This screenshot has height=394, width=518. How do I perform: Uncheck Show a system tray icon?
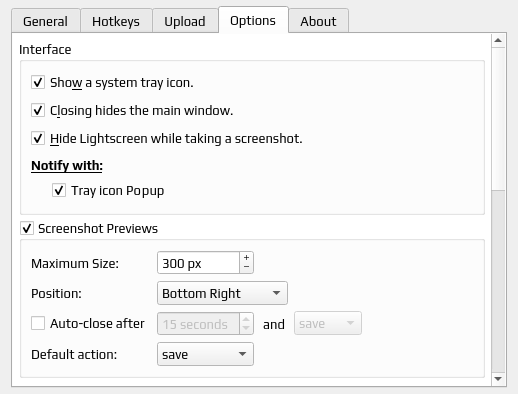(38, 82)
